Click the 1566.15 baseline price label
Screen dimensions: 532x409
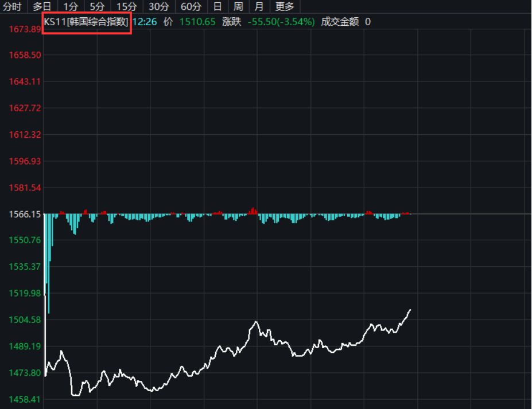[25, 214]
